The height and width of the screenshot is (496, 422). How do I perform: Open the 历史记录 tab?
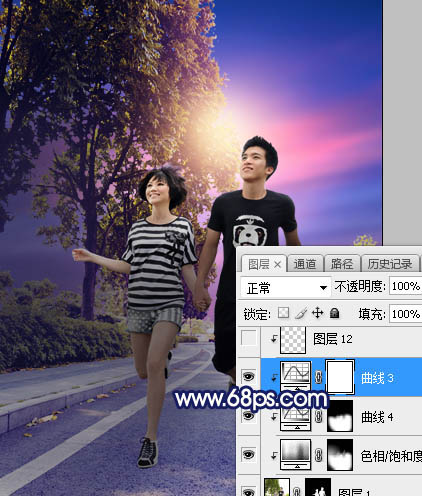coord(390,264)
